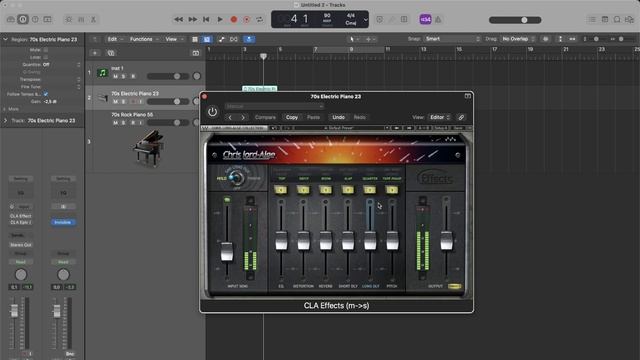Open the View Editor dropdown
The width and height of the screenshot is (640, 360).
[439, 117]
